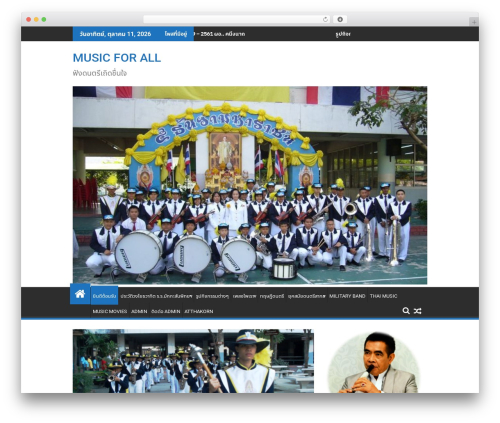Select the top bar link on right side

tap(343, 34)
